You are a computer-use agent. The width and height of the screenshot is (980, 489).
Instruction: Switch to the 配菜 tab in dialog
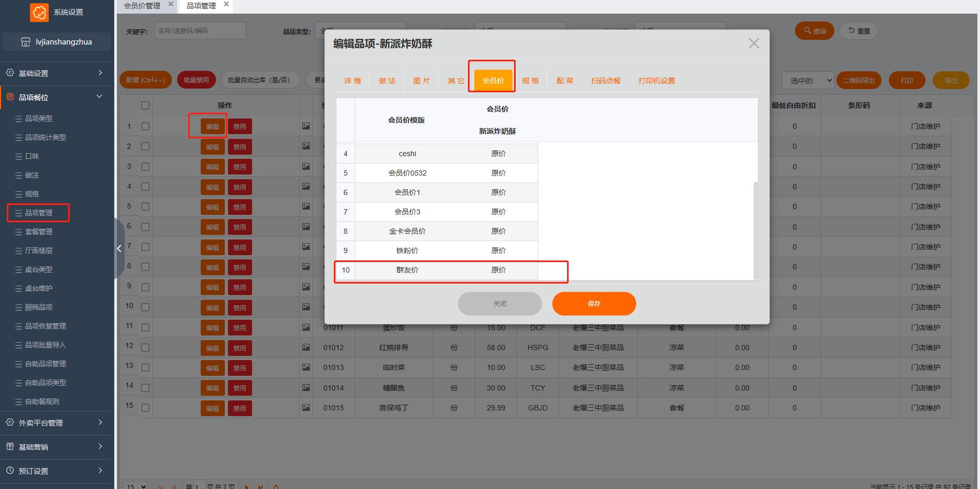click(x=565, y=81)
